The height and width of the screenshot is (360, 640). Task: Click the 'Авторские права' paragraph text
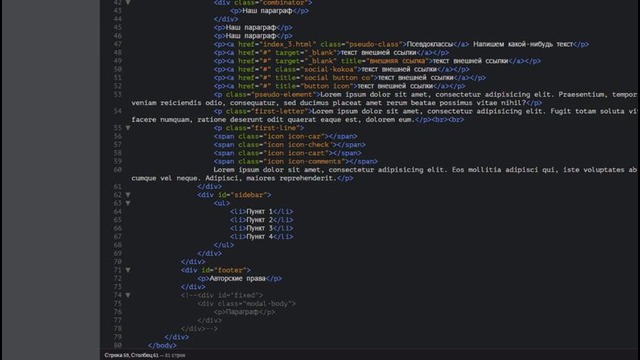click(x=237, y=278)
